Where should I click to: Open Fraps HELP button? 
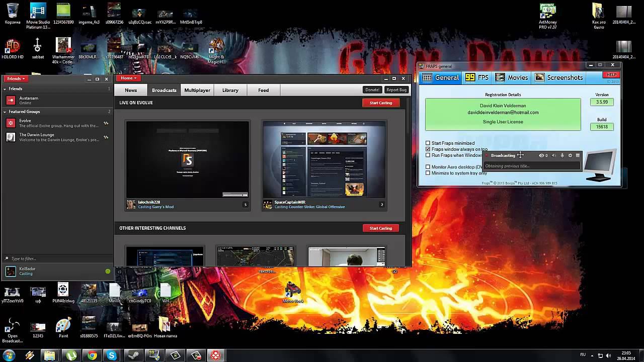611,75
